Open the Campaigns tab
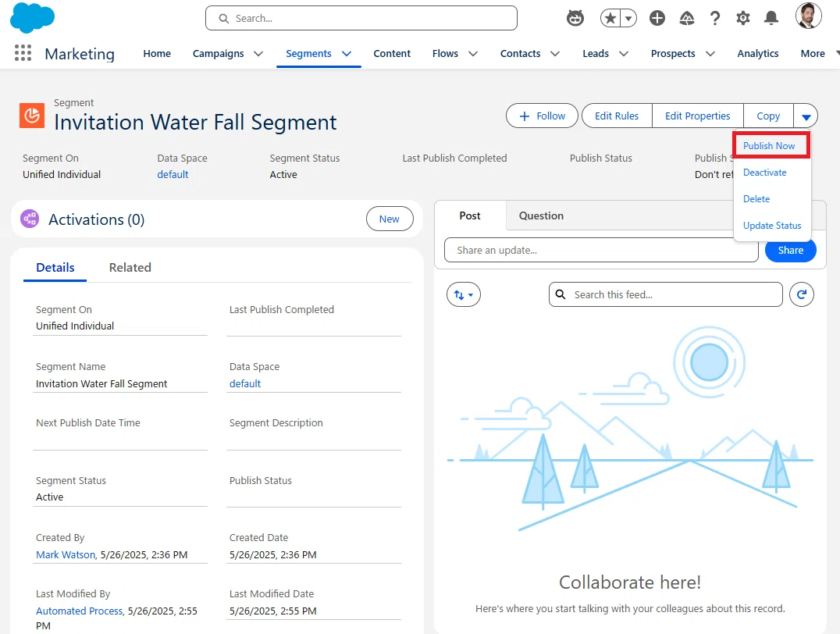Viewport: 840px width, 634px height. click(218, 53)
